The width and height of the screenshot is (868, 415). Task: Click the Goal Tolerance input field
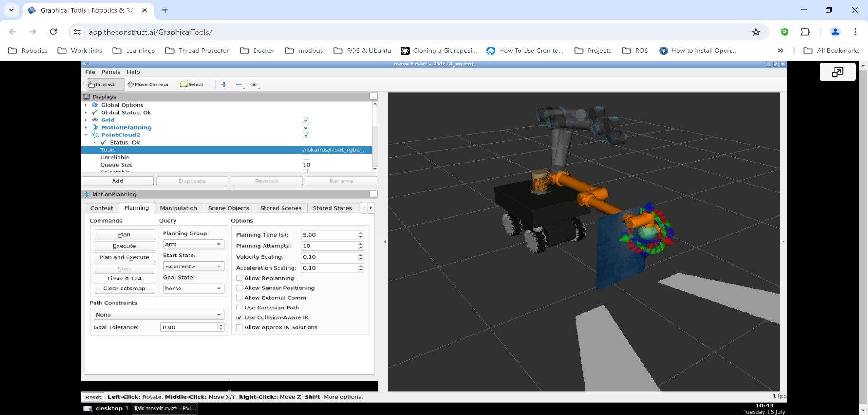pyautogui.click(x=189, y=327)
